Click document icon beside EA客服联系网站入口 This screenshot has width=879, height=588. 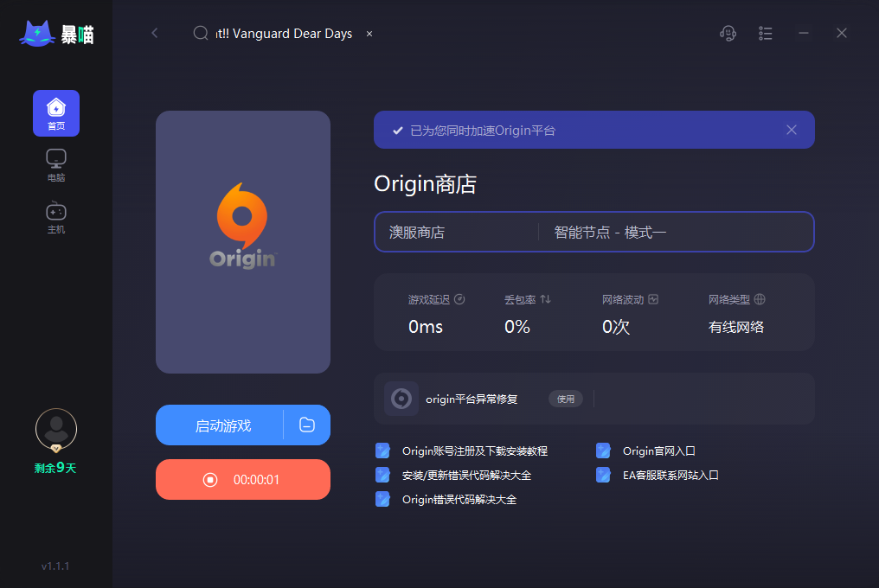point(603,475)
